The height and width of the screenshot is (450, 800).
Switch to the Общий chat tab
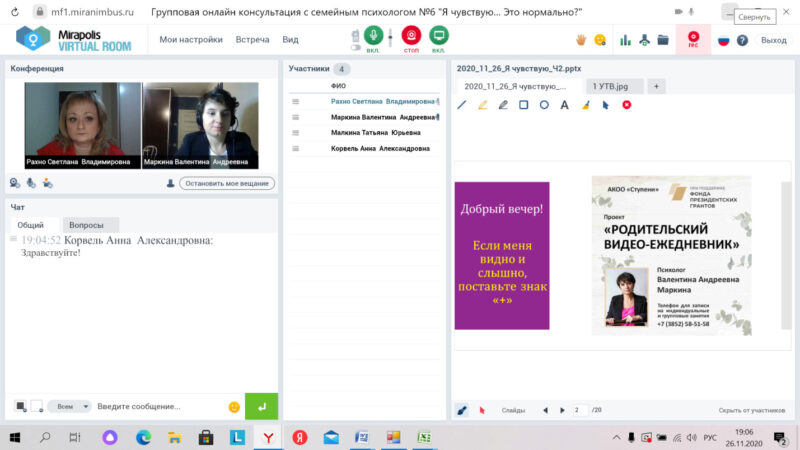pyautogui.click(x=31, y=225)
